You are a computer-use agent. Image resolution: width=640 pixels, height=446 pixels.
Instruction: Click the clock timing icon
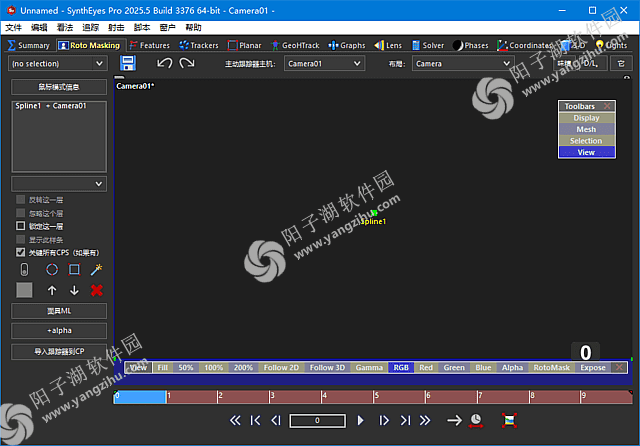click(x=476, y=420)
